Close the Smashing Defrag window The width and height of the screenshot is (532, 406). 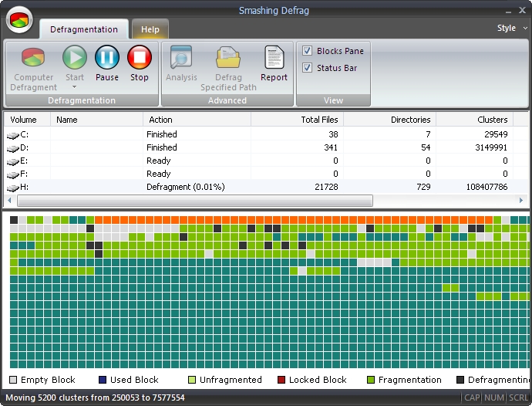(x=522, y=11)
